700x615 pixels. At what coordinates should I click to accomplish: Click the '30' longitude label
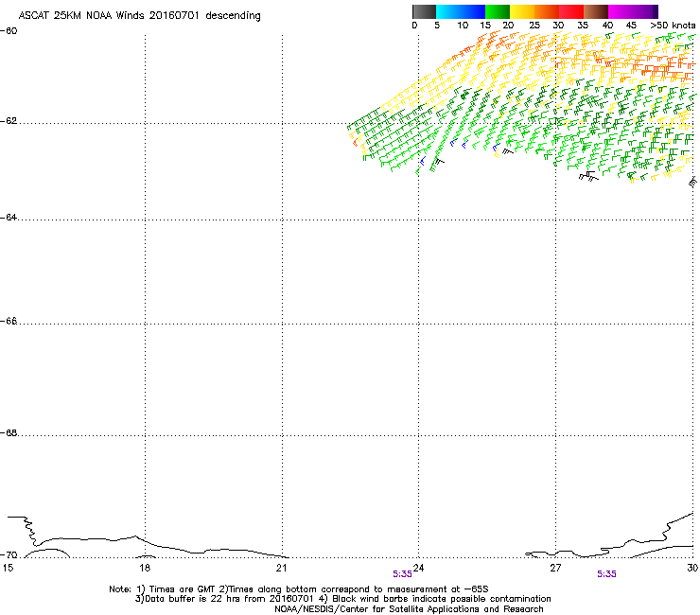pos(692,568)
